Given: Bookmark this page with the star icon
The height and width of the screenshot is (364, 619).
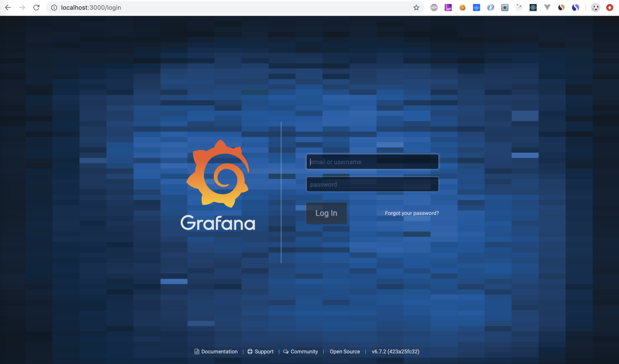Looking at the screenshot, I should coord(416,7).
